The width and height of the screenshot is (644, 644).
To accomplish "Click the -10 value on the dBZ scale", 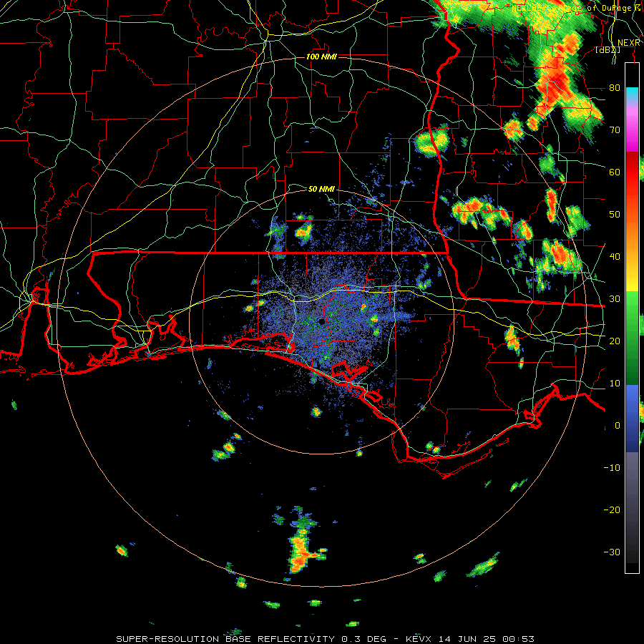I will [x=612, y=468].
